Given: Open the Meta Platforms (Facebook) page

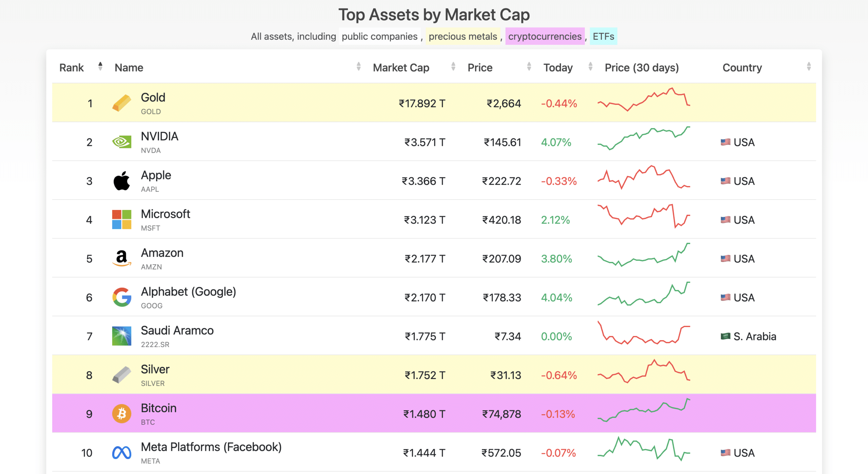Looking at the screenshot, I should click(211, 447).
